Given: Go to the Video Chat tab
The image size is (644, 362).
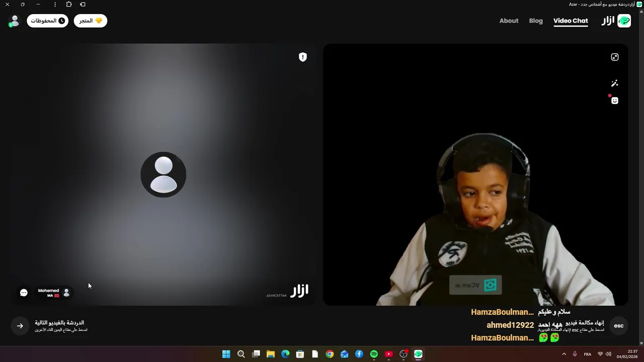Looking at the screenshot, I should 571,21.
